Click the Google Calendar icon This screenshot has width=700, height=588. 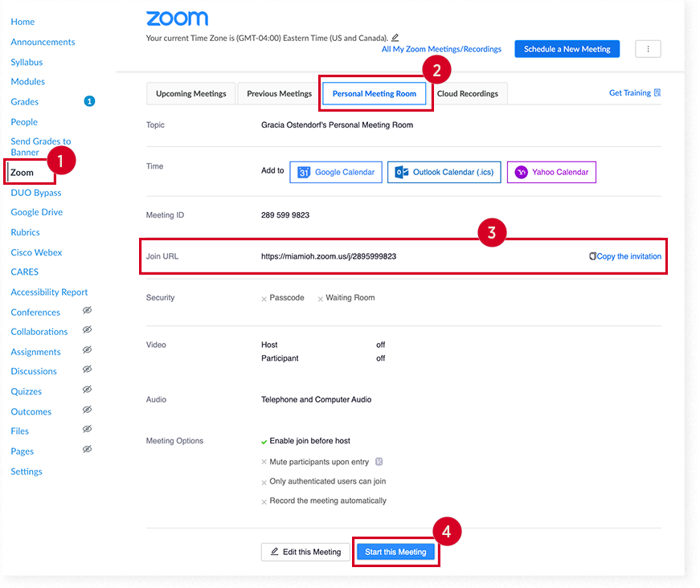point(304,172)
